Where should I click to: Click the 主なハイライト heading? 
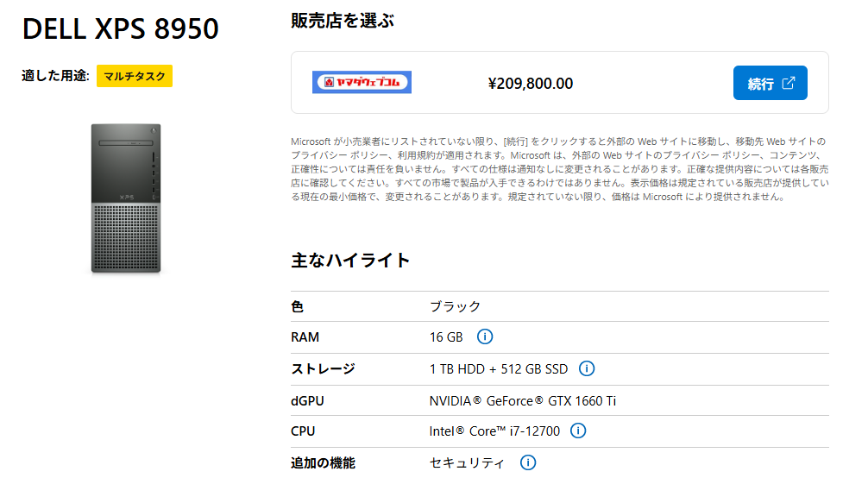coord(350,260)
